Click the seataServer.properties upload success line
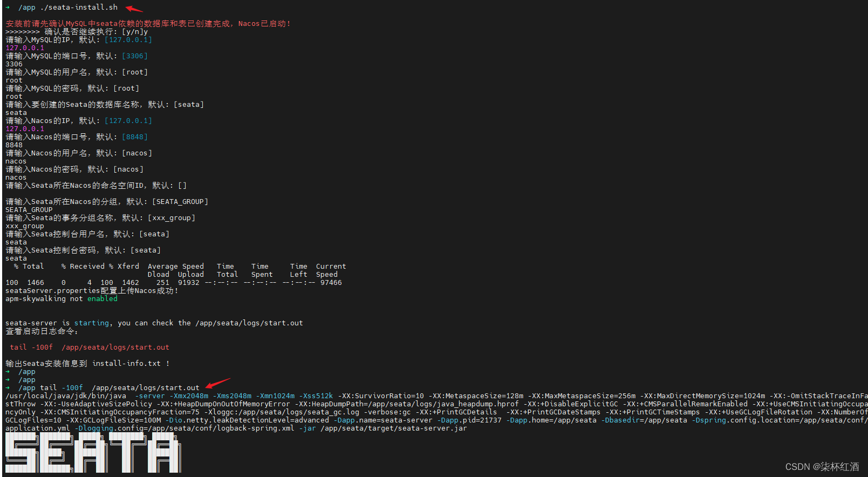 (92, 290)
